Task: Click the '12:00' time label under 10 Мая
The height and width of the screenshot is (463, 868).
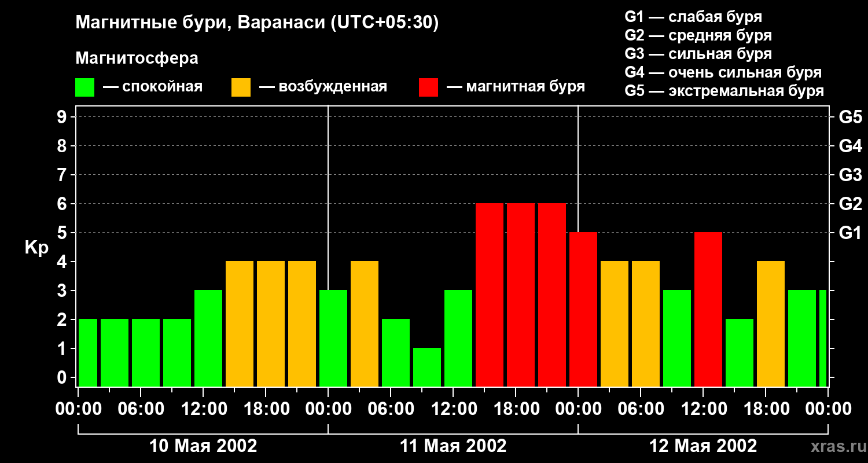Action: click(203, 409)
